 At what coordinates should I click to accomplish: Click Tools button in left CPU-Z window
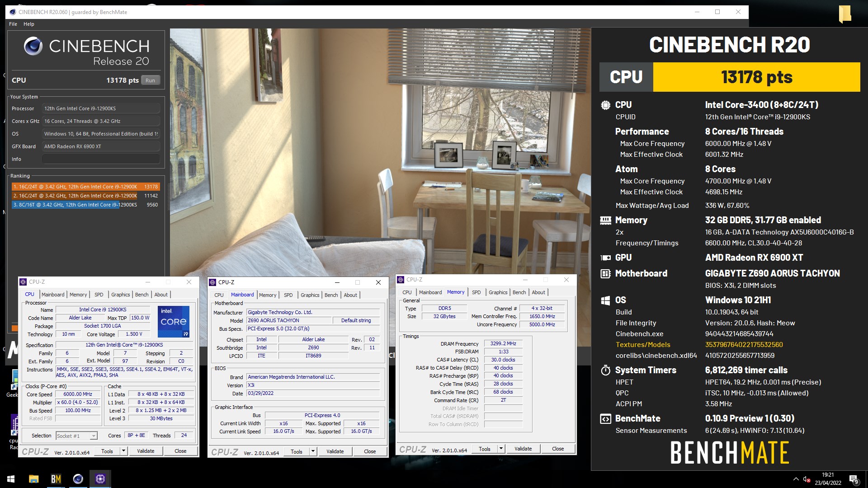pyautogui.click(x=107, y=451)
